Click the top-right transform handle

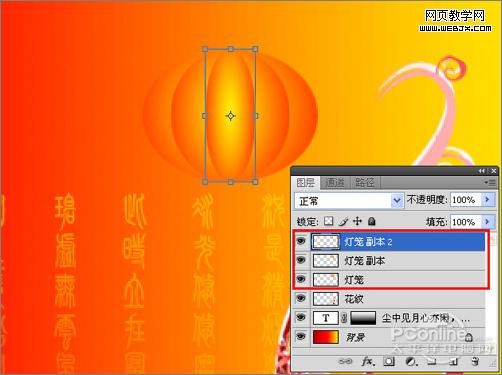[x=255, y=49]
